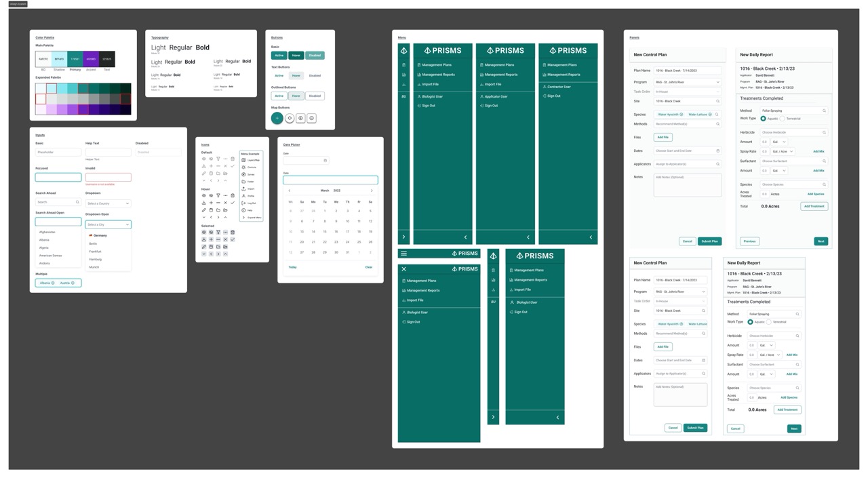The width and height of the screenshot is (868, 478).
Task: Select the Accent 6920BD color swatch
Action: [x=91, y=59]
